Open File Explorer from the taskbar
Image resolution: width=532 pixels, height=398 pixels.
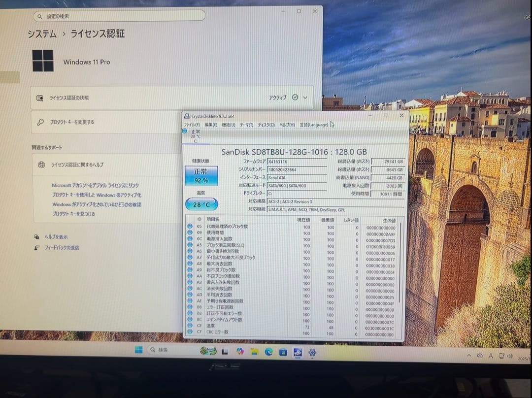pos(255,352)
